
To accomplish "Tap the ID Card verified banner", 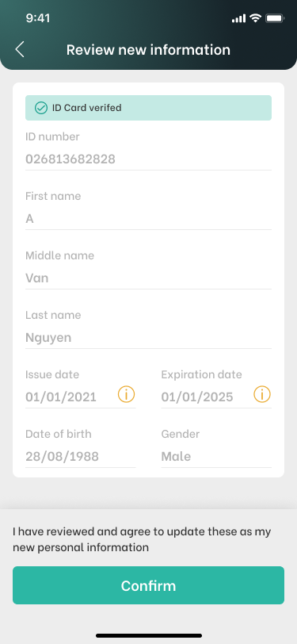I will 149,108.
